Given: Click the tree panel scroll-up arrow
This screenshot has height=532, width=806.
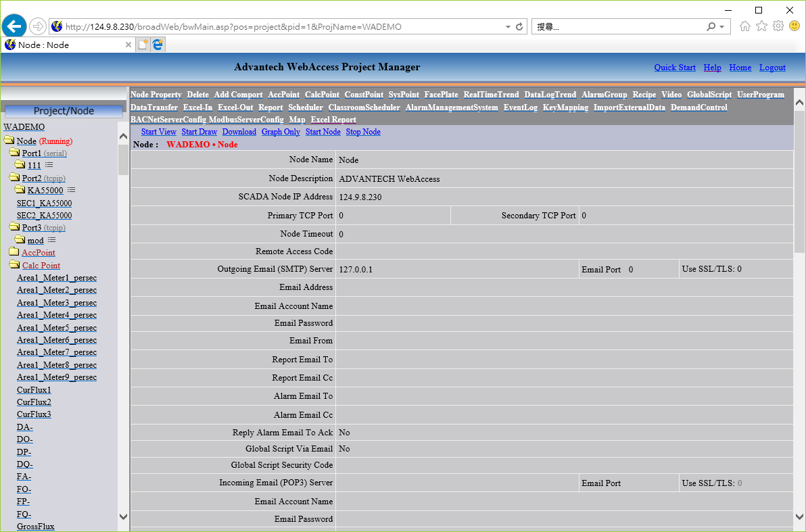Looking at the screenshot, I should (123, 137).
